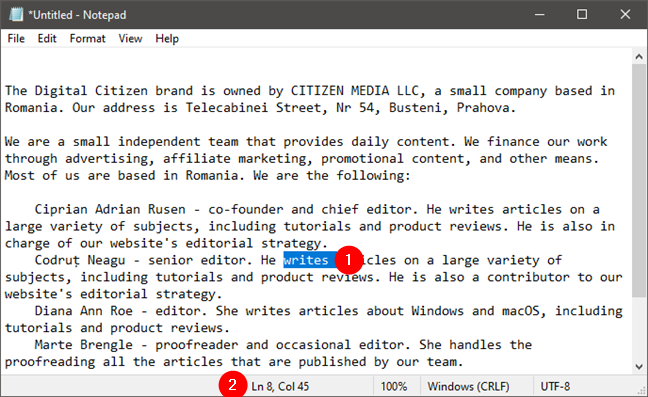The image size is (648, 397).
Task: Maximize the Notepad window
Action: point(582,14)
